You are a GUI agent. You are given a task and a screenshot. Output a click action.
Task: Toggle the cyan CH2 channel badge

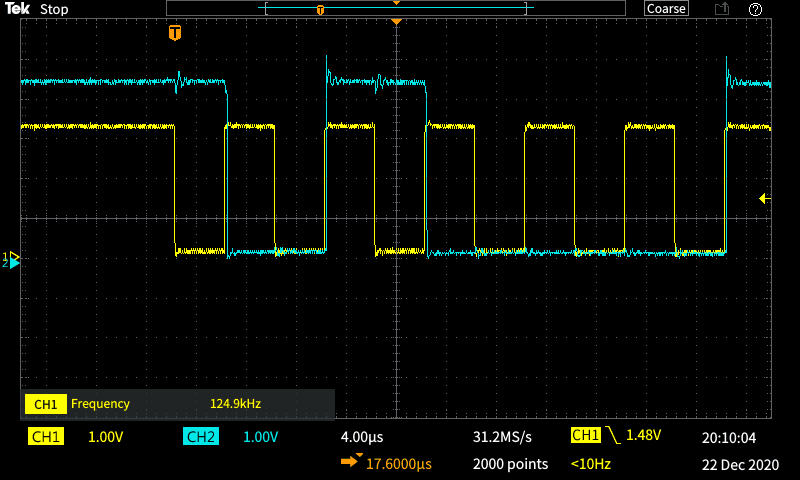(201, 437)
